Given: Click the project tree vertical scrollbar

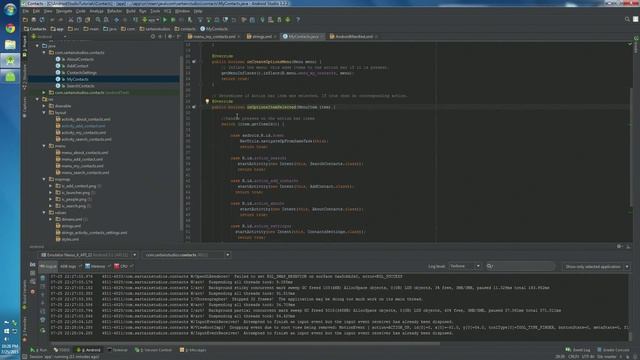Looking at the screenshot, I should (x=181, y=143).
